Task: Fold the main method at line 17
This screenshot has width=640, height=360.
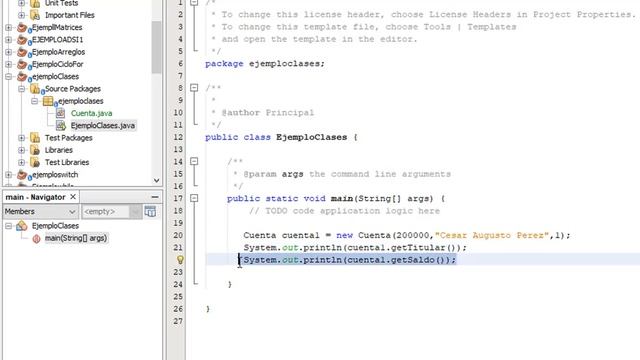Action: point(194,198)
